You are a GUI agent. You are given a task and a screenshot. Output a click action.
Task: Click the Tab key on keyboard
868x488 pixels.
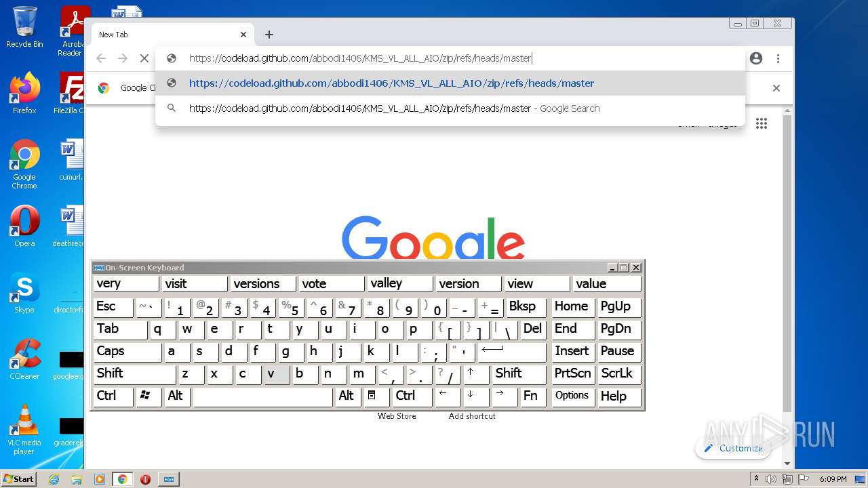pos(120,329)
